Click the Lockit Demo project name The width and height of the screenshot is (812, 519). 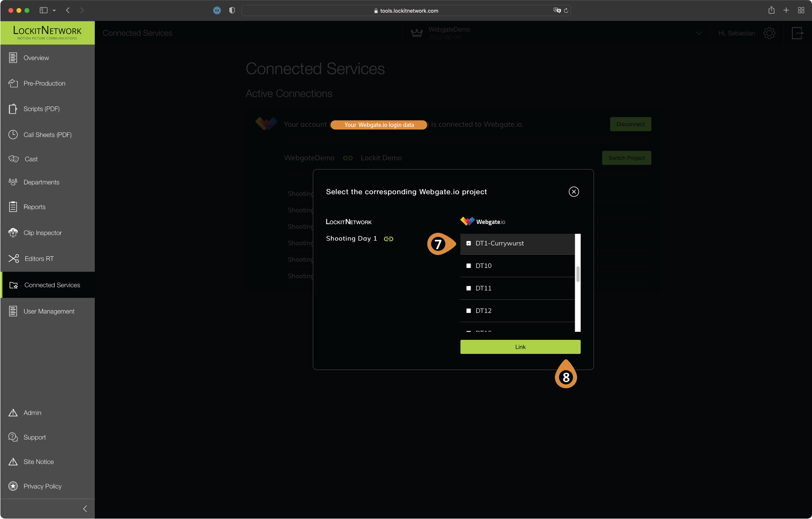pos(381,158)
